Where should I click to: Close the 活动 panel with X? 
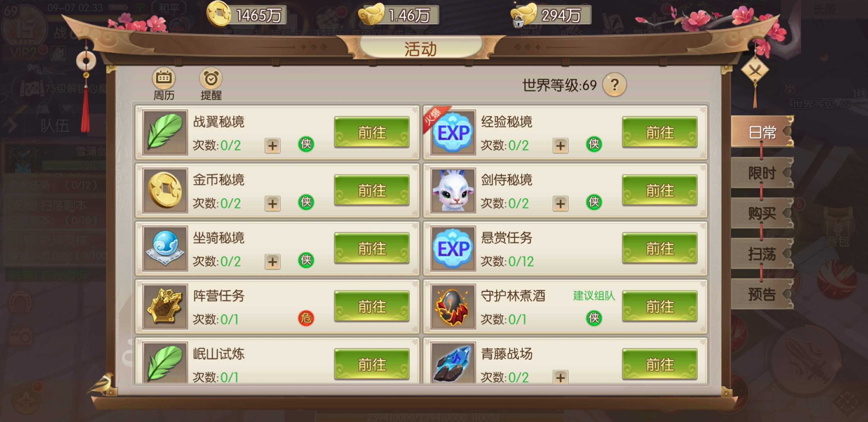pos(755,70)
